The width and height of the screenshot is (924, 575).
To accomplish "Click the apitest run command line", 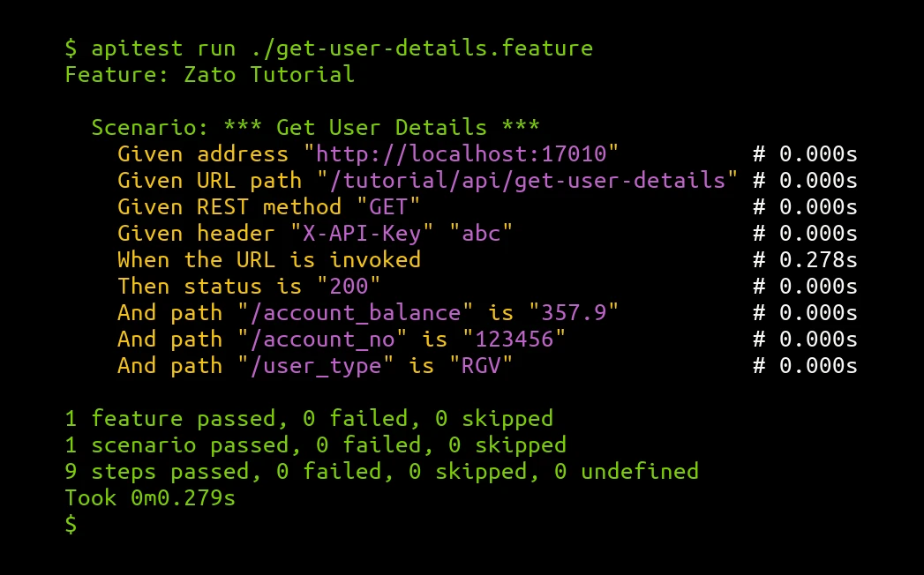I will coord(328,48).
